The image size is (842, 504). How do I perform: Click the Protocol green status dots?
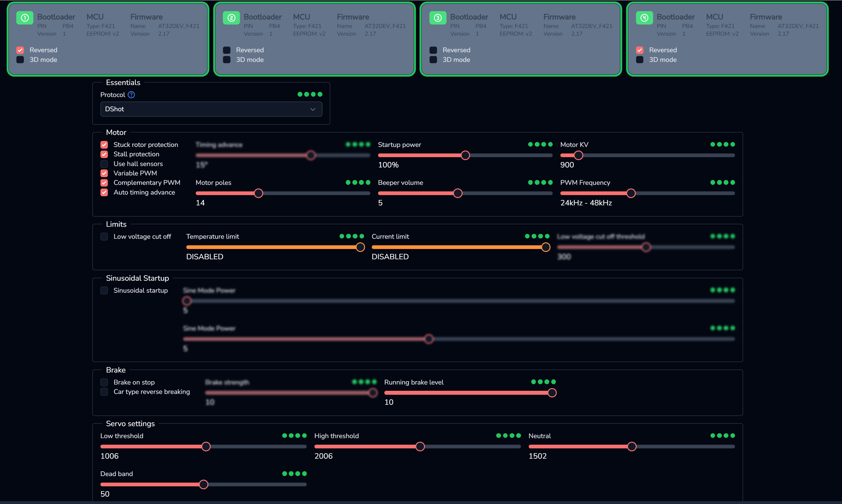click(x=310, y=94)
